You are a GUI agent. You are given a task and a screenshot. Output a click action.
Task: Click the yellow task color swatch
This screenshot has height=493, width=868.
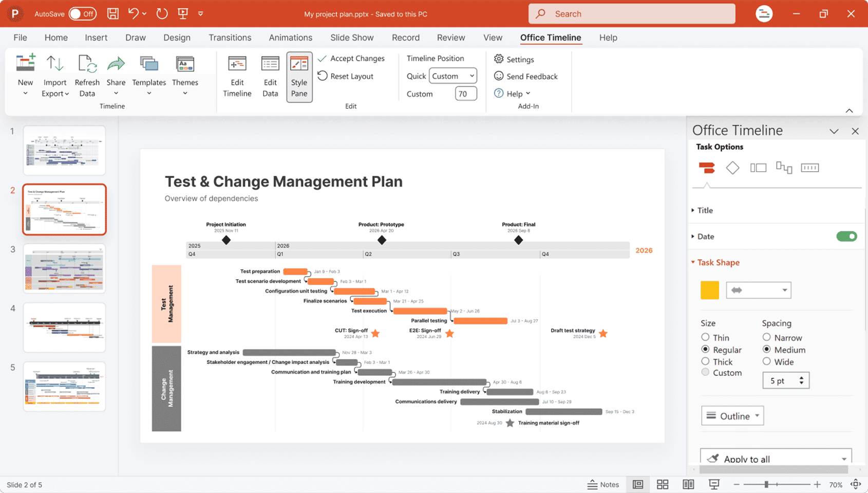(x=710, y=290)
